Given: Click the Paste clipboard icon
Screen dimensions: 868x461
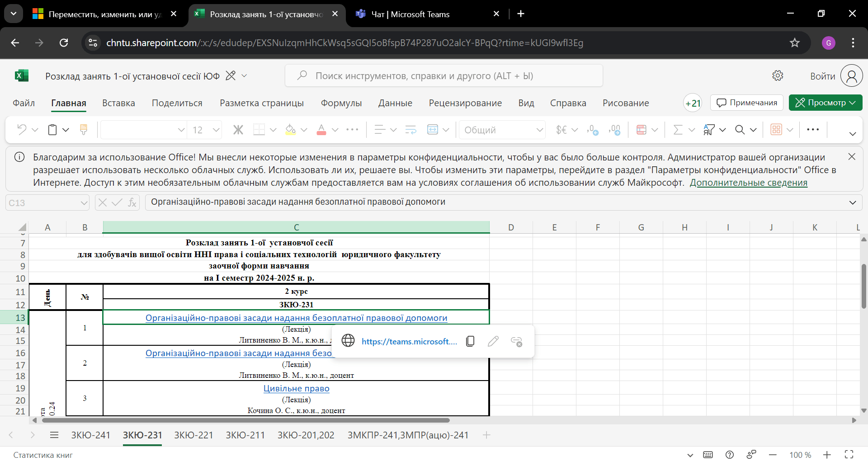Looking at the screenshot, I should click(x=52, y=130).
